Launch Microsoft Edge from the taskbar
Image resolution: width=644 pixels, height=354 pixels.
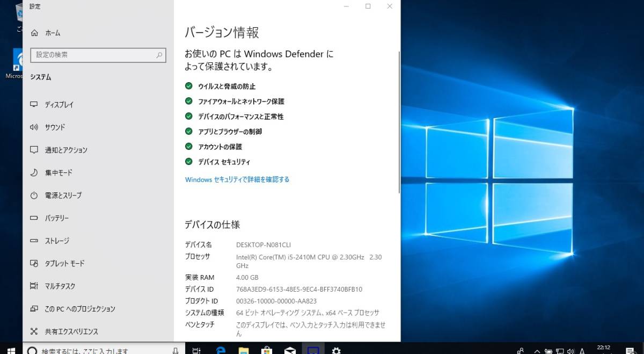pos(219,350)
